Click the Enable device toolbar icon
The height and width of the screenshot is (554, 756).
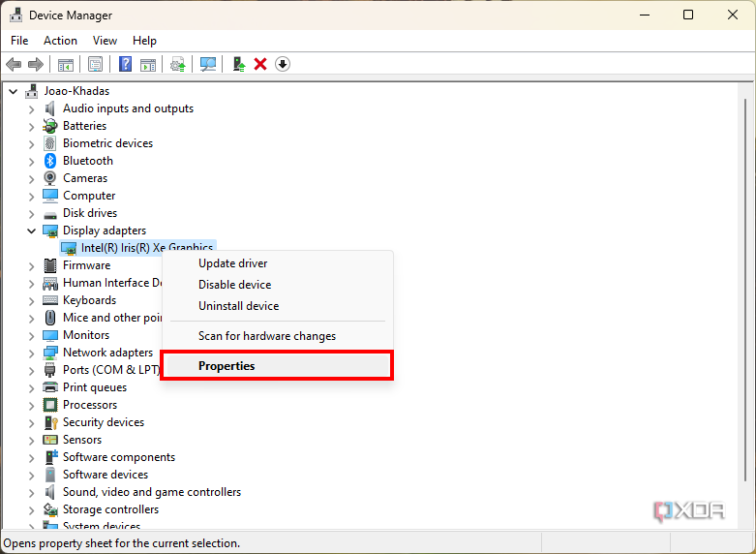coord(239,64)
